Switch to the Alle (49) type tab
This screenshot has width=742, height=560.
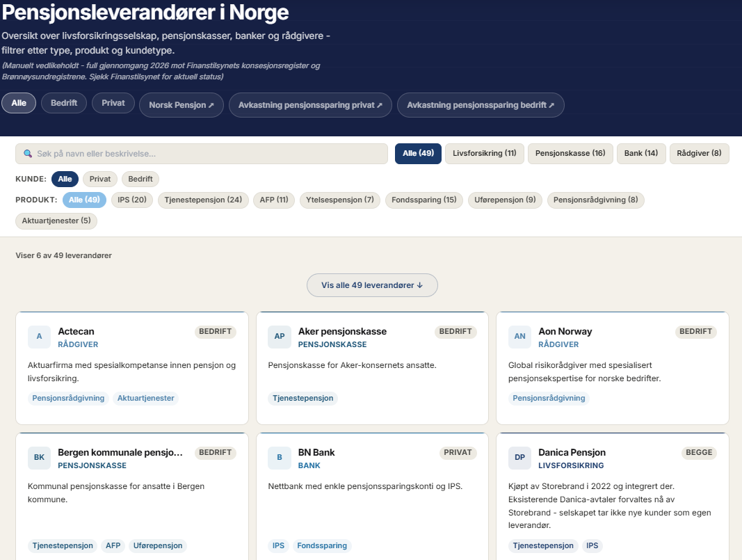click(x=419, y=153)
